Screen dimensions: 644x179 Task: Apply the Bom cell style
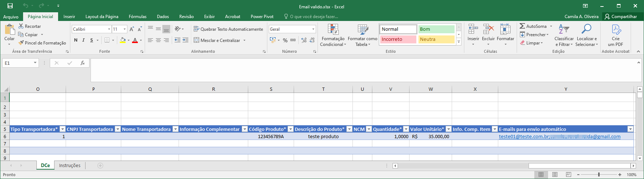click(x=436, y=29)
